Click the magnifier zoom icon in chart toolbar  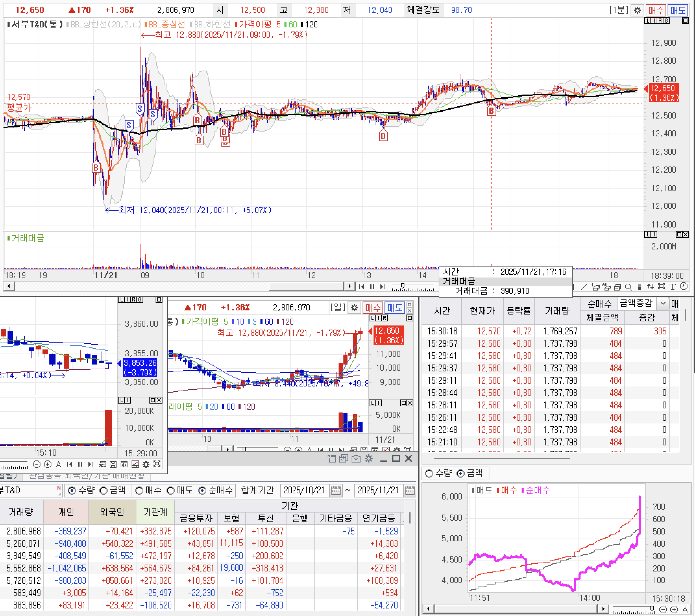(x=628, y=287)
